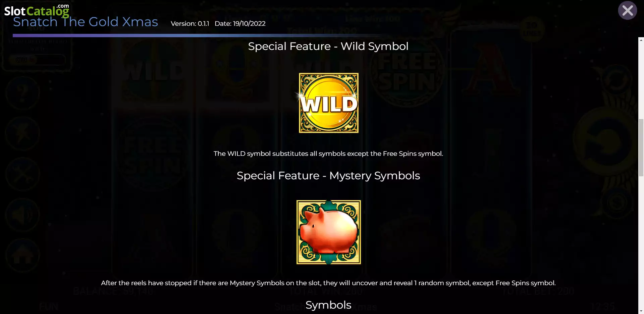Close the paytable info overlay
Viewport: 644px width, 314px height.
[x=627, y=11]
